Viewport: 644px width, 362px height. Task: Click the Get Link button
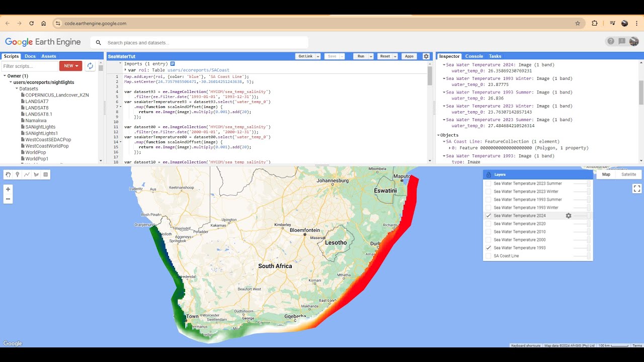305,56
